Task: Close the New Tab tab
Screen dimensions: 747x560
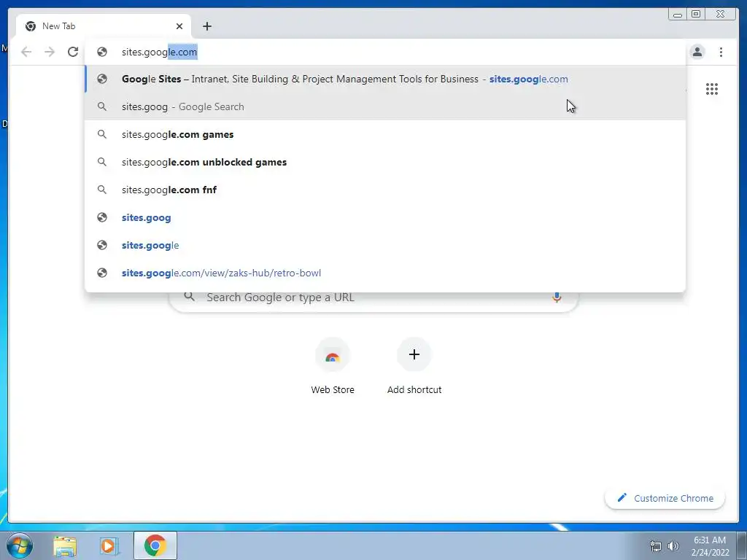Action: click(x=179, y=26)
